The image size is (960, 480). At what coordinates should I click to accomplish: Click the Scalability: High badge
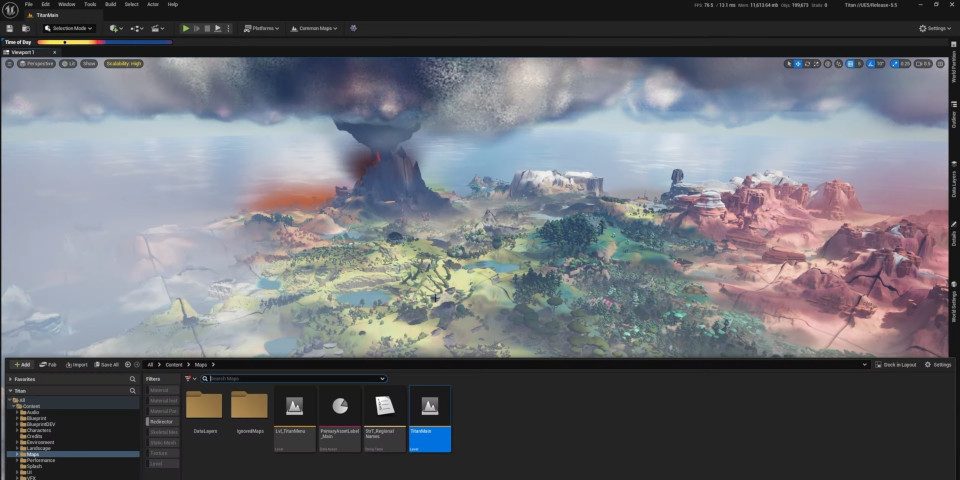point(124,64)
